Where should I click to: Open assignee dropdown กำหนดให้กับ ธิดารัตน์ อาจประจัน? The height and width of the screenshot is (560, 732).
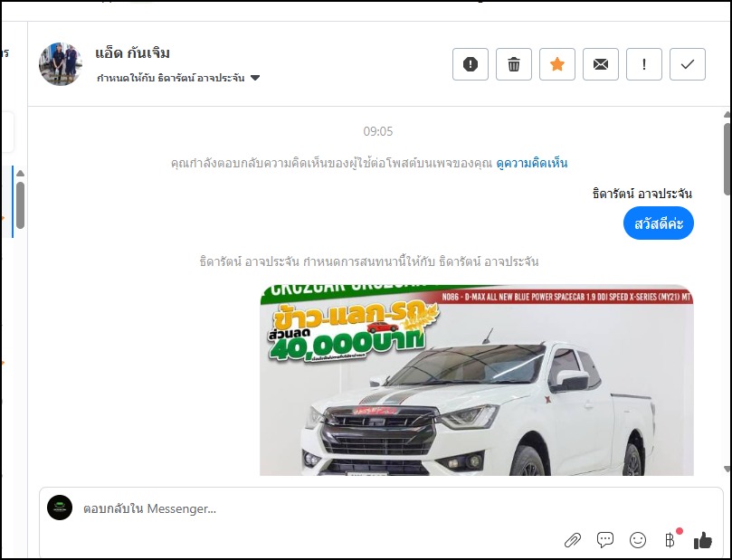point(178,78)
